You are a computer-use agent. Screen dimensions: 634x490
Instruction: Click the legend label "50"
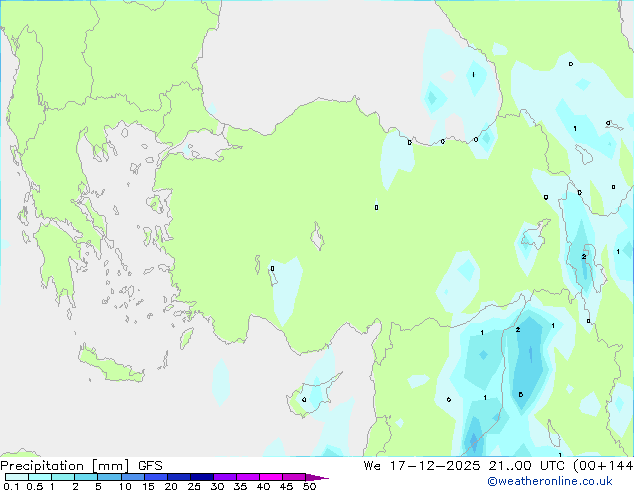click(x=309, y=486)
